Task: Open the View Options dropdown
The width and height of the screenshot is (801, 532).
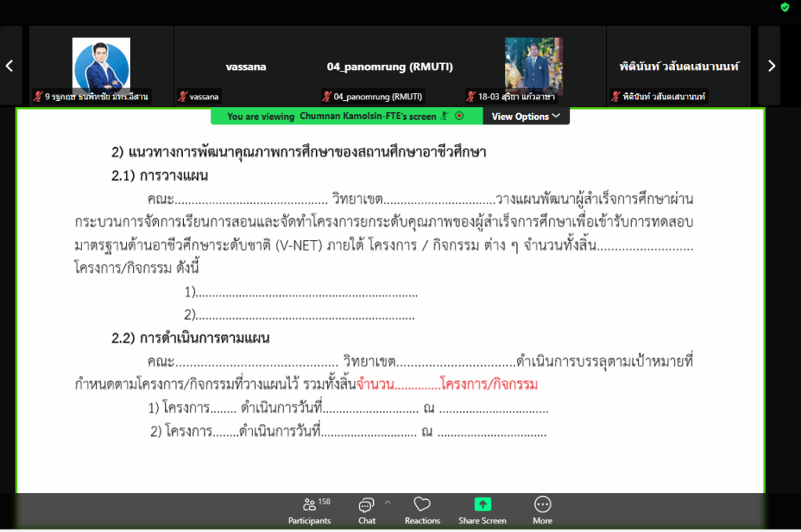Action: click(x=526, y=116)
